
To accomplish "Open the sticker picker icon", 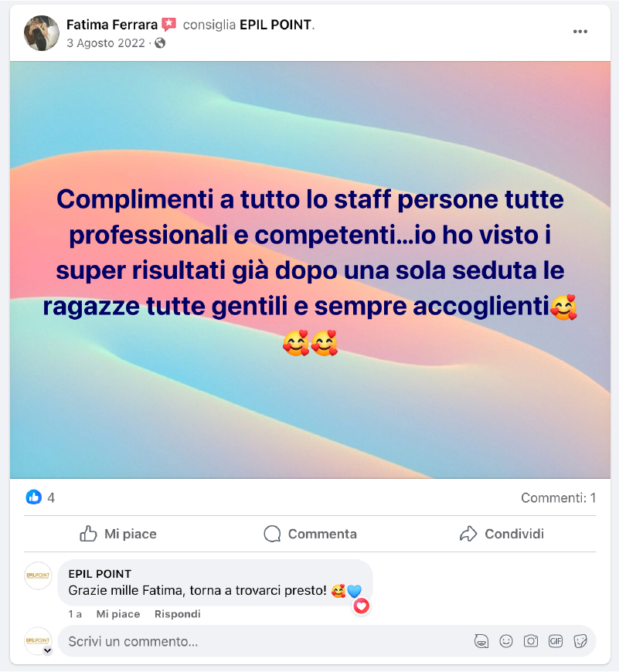I will 580,641.
